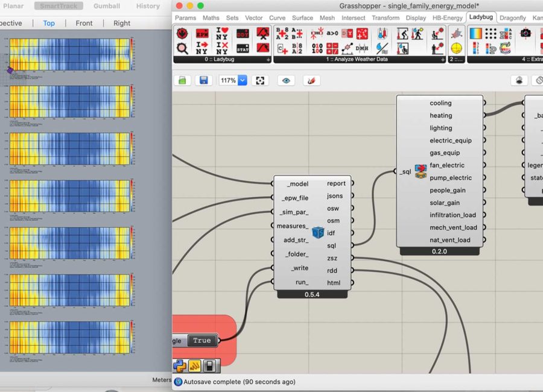This screenshot has width=543, height=392.
Task: Select the yellow sun-path circle icon
Action: [457, 48]
